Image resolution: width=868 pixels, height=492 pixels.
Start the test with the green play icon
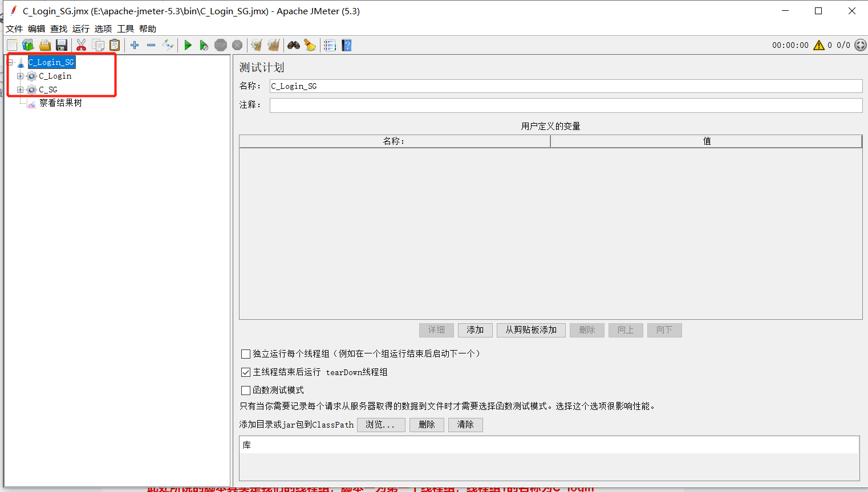coord(188,45)
